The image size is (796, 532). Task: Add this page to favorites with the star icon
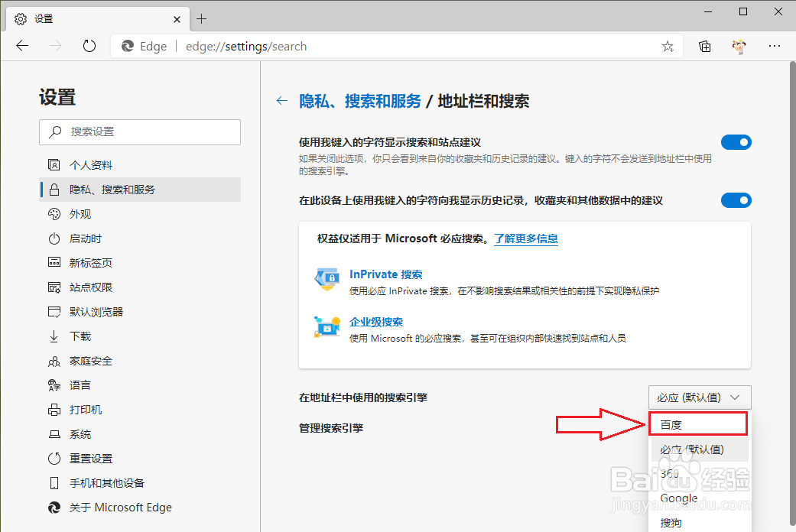[x=668, y=47]
